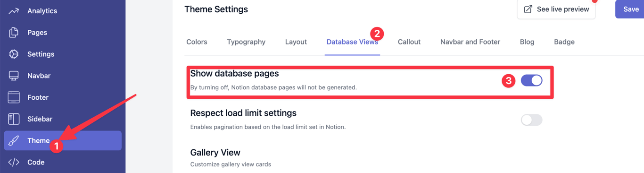Click the Footer layout icon
This screenshot has height=173, width=644.
pos(14,97)
